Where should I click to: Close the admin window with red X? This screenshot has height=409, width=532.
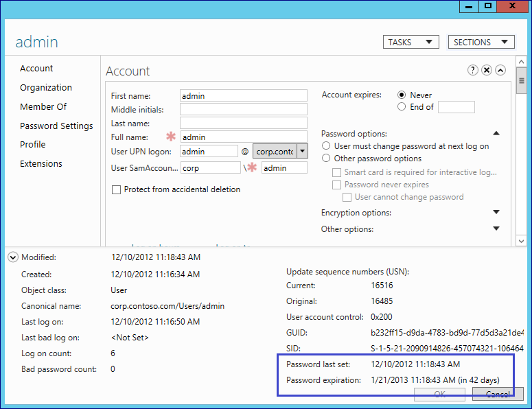point(512,6)
